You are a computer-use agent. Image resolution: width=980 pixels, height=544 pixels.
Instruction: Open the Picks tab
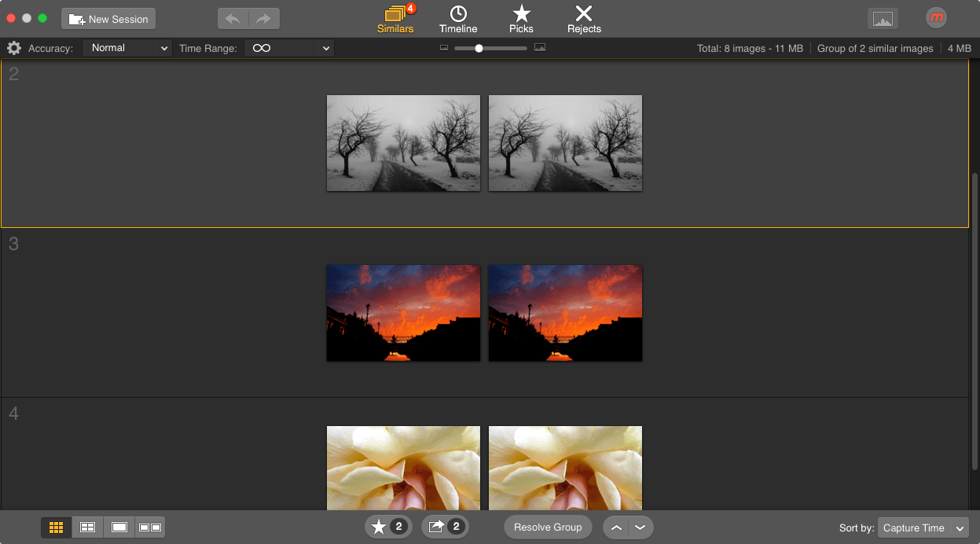point(521,20)
